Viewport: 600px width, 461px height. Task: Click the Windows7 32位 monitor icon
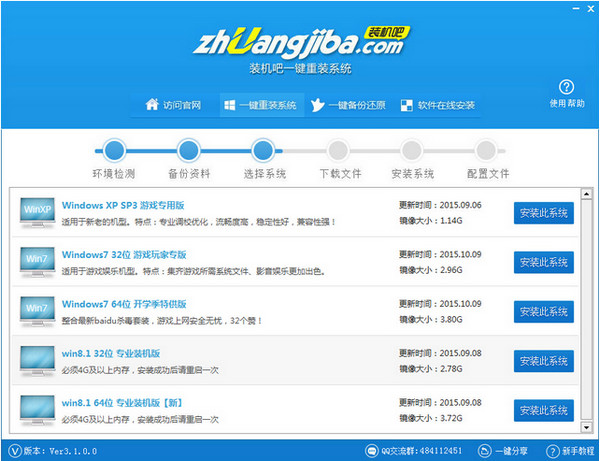[37, 261]
